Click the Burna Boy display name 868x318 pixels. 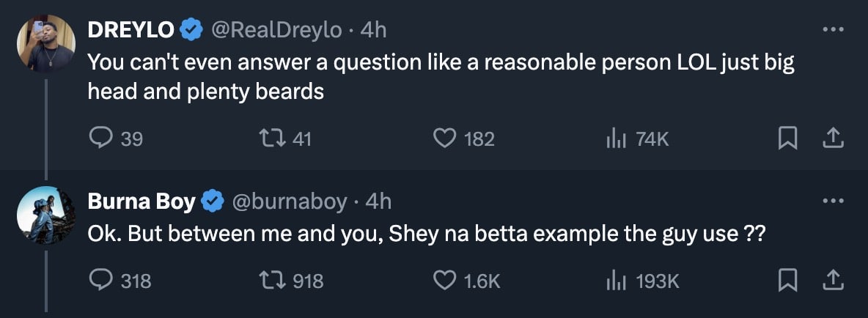point(141,201)
